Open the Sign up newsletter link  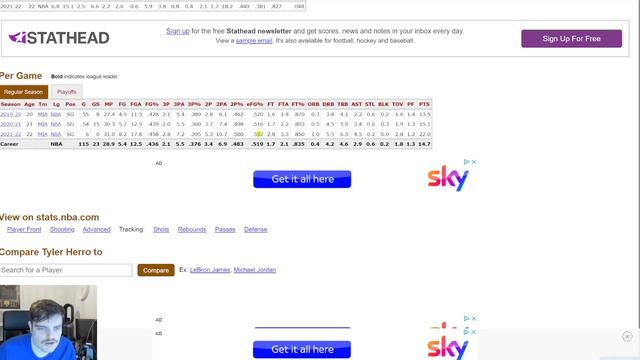pos(178,31)
